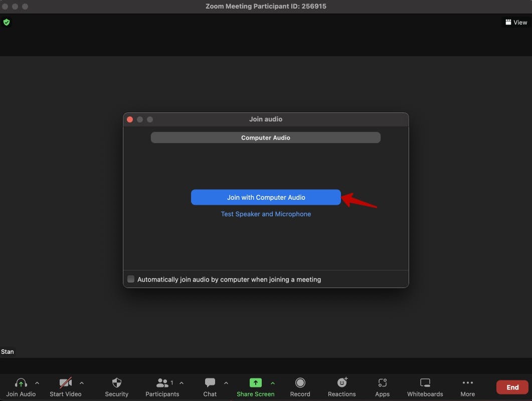The image size is (532, 401).
Task: Click the Join audio dialog title
Action: 266,119
